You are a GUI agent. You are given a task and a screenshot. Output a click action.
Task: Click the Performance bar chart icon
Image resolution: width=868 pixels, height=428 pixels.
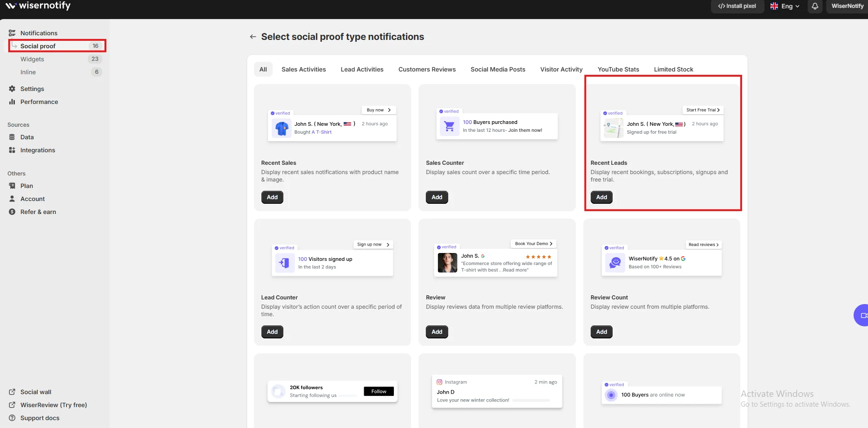point(12,102)
